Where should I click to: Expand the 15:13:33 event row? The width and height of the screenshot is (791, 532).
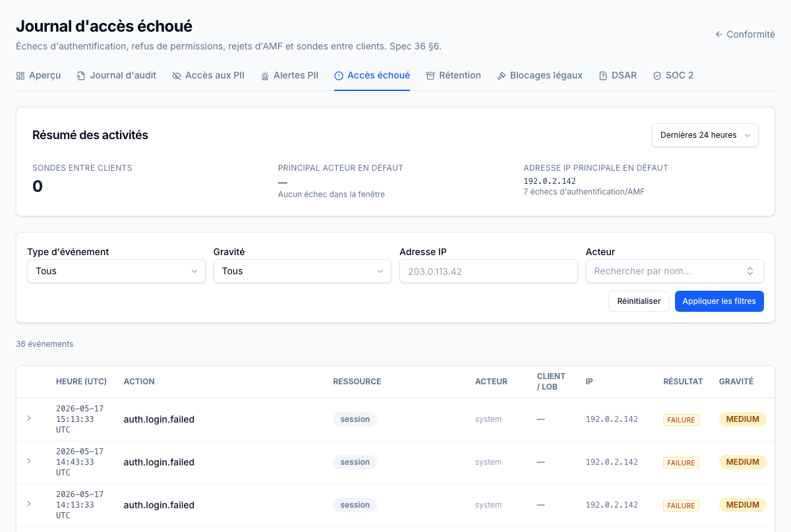coord(29,418)
